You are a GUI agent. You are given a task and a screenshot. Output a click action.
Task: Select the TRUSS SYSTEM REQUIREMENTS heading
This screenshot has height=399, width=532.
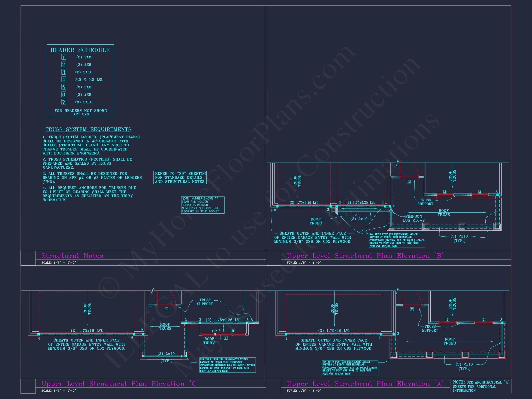[88, 129]
